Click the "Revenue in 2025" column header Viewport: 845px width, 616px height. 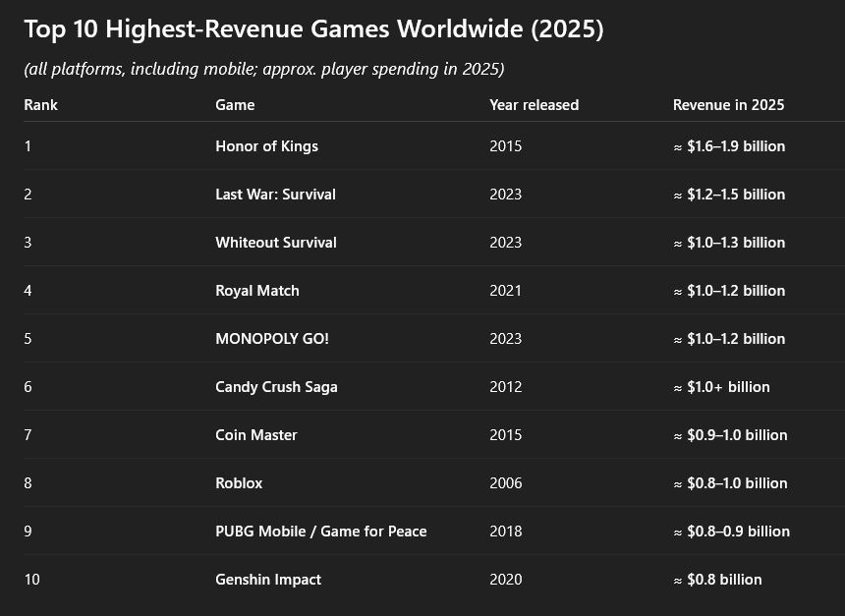[728, 105]
